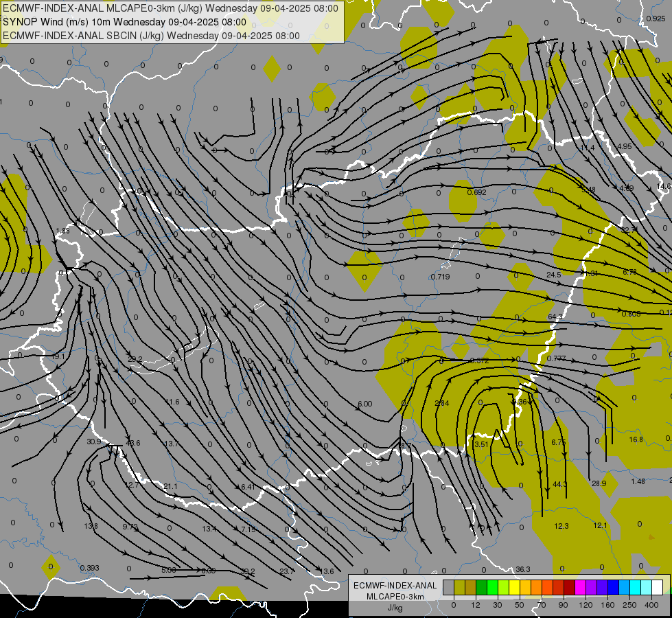Click the ECMWF-INDEX-ANAL legend heading
The height and width of the screenshot is (618, 672).
click(x=395, y=586)
